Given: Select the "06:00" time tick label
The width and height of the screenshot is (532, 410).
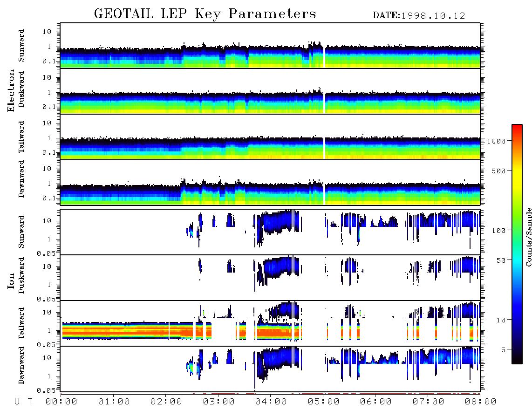Looking at the screenshot, I should (376, 402).
